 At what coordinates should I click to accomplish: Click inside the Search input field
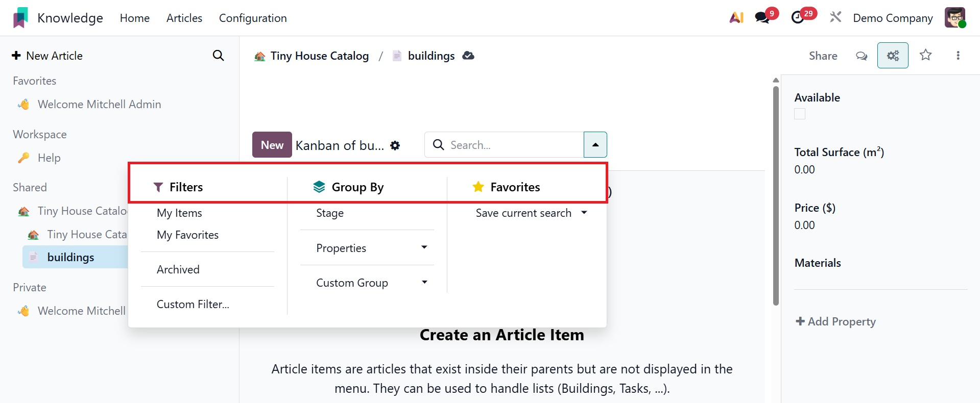pyautogui.click(x=513, y=145)
